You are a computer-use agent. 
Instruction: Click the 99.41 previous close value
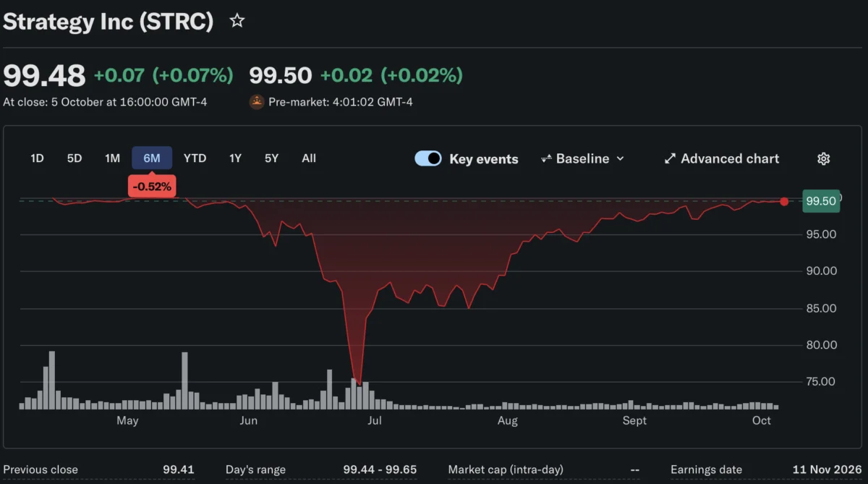[x=179, y=470]
